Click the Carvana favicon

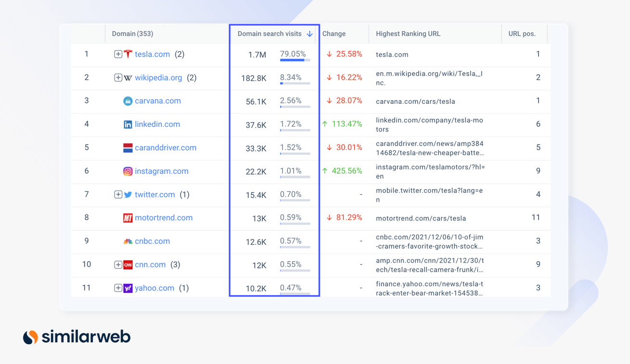pos(128,101)
